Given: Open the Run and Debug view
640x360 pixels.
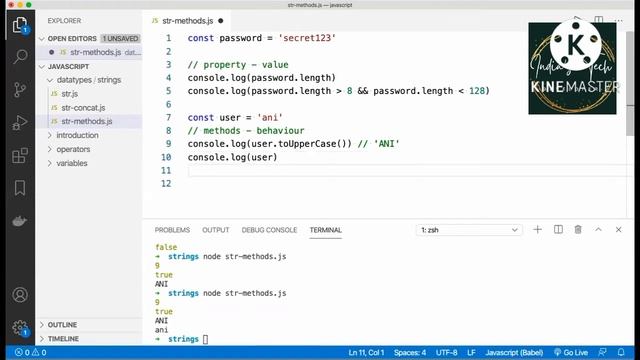Looking at the screenshot, I should 20,122.
